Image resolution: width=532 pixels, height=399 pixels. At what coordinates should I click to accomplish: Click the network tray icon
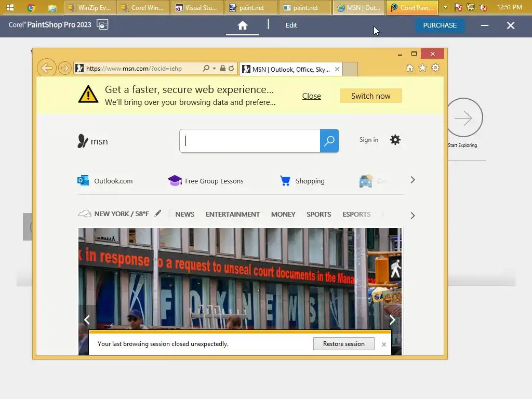click(x=471, y=7)
